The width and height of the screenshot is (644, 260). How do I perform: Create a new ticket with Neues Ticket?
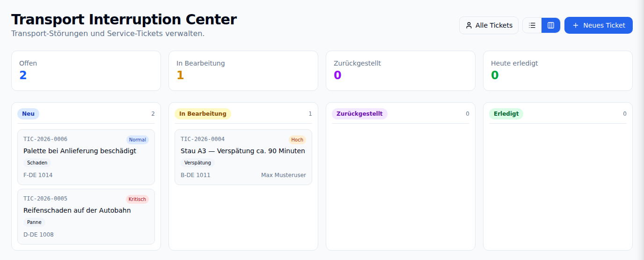pos(599,25)
